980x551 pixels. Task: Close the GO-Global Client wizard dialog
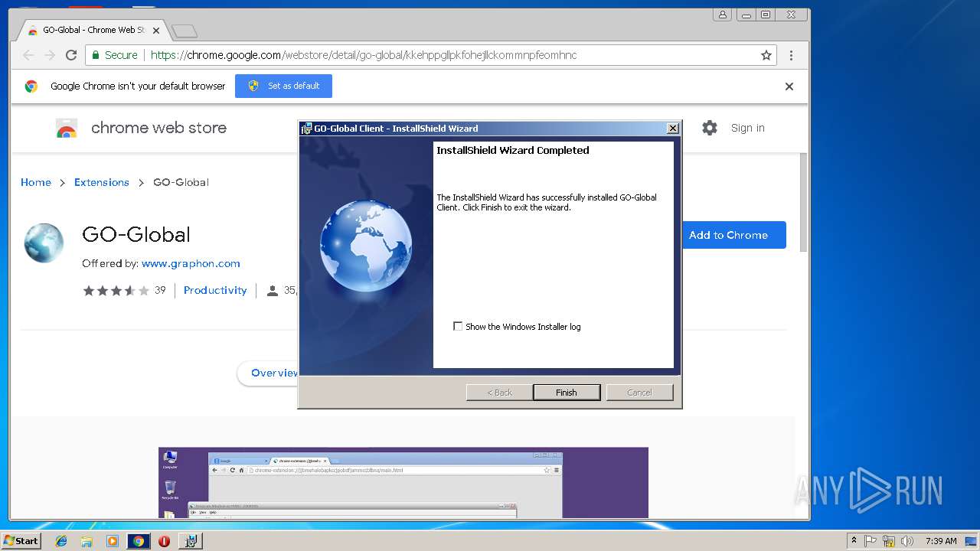672,129
